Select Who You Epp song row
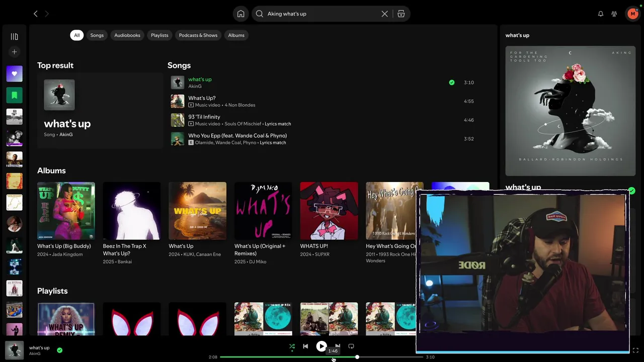 [x=322, y=139]
